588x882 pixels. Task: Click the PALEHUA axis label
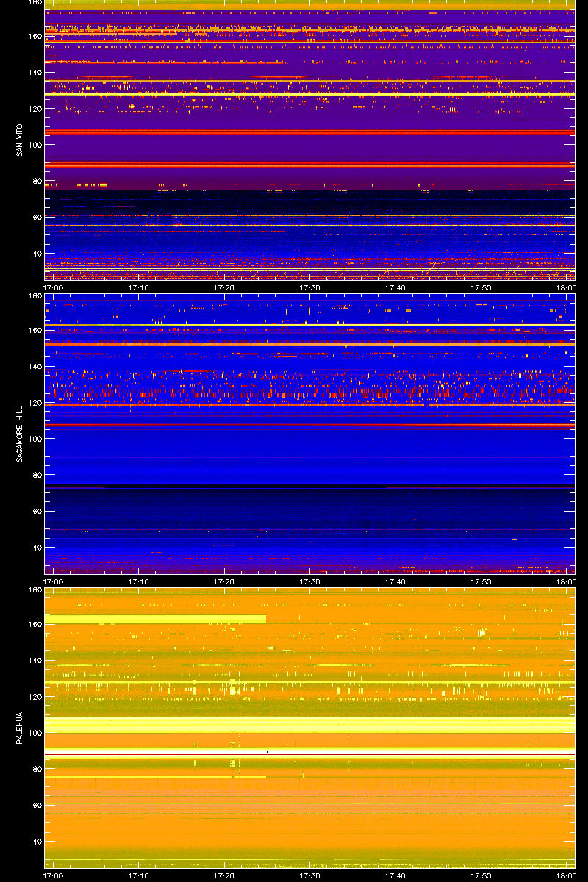point(18,728)
